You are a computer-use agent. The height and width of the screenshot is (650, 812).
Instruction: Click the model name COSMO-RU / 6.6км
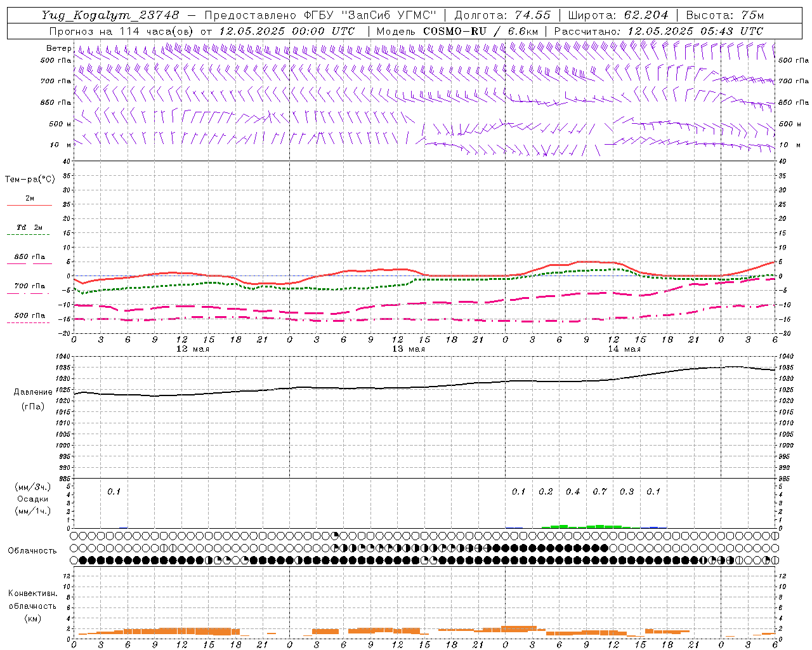point(481,31)
